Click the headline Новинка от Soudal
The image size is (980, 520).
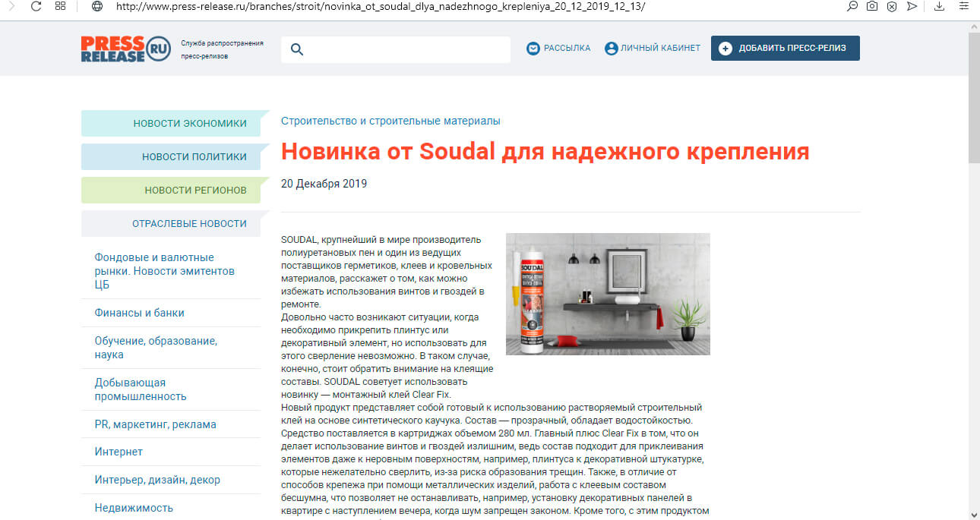coord(545,151)
